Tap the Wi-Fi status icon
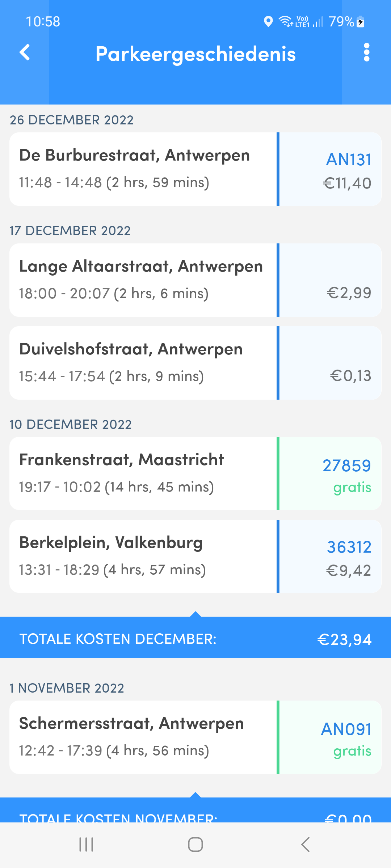 [x=286, y=22]
